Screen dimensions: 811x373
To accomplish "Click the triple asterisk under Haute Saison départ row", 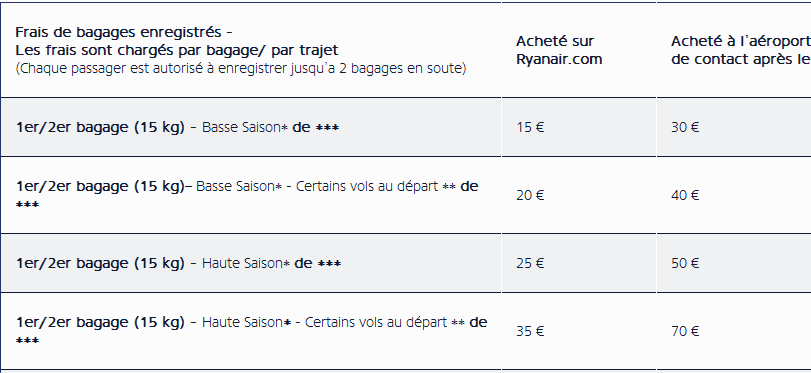I will pos(27,341).
